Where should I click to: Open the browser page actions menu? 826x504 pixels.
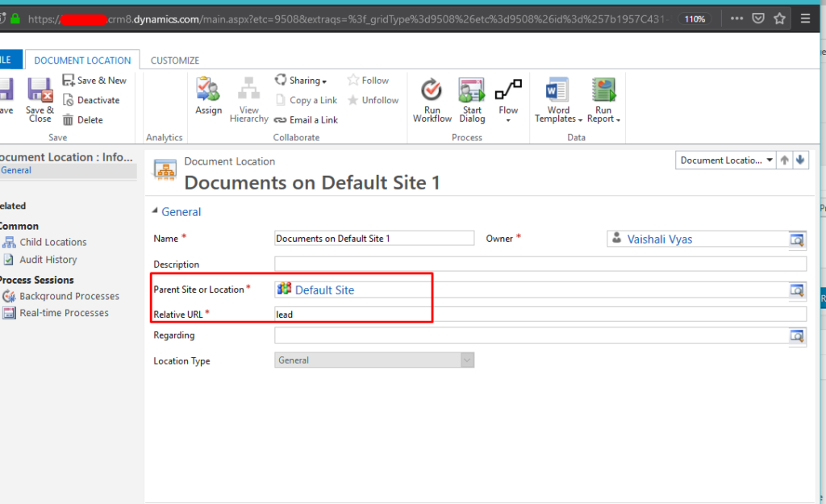pyautogui.click(x=736, y=19)
